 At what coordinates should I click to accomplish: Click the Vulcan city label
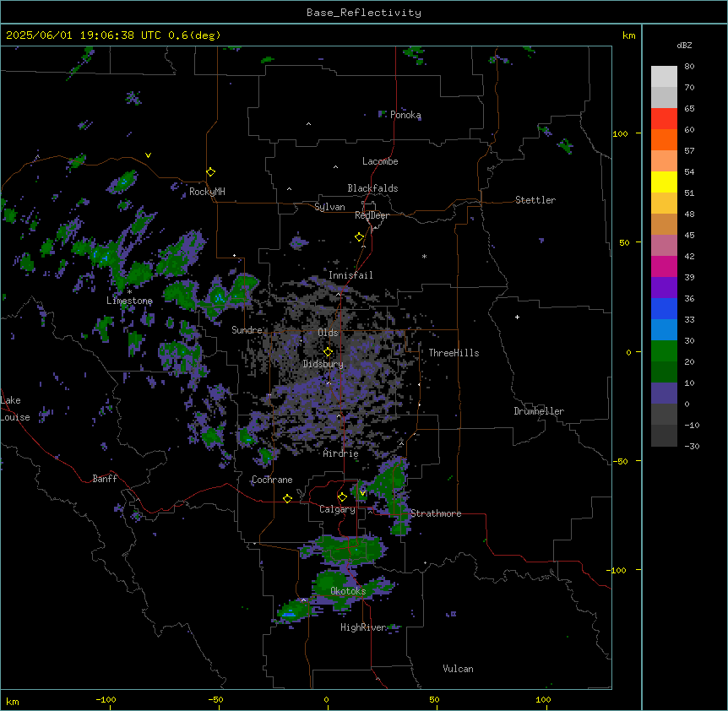[x=458, y=669]
